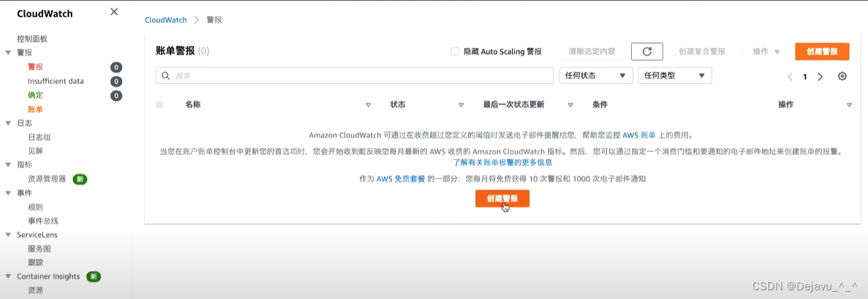Screen dimensions: 868x299
Task: Select 确定 in sidebar
Action: [35, 95]
